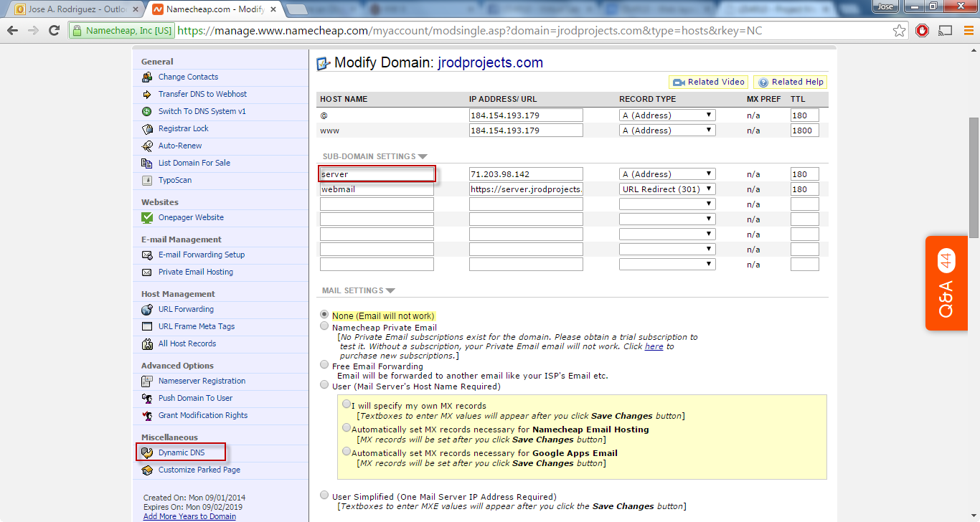Image resolution: width=980 pixels, height=522 pixels.
Task: Click the Push Domain To User icon
Action: pyautogui.click(x=147, y=398)
